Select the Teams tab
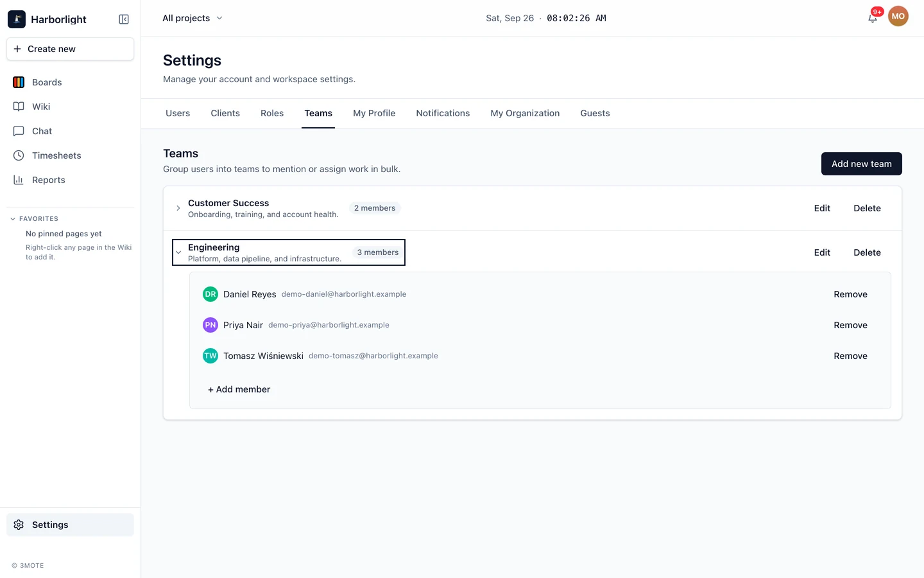 pos(318,113)
